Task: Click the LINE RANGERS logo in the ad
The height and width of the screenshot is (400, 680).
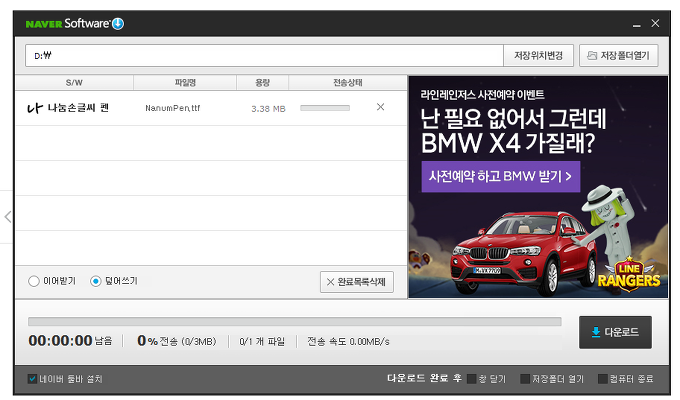Action: click(x=629, y=275)
